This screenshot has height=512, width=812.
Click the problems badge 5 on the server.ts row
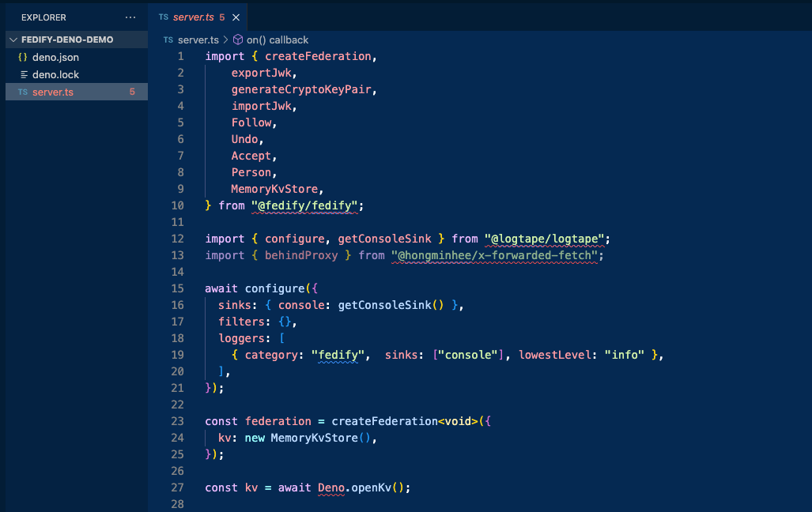(x=132, y=92)
